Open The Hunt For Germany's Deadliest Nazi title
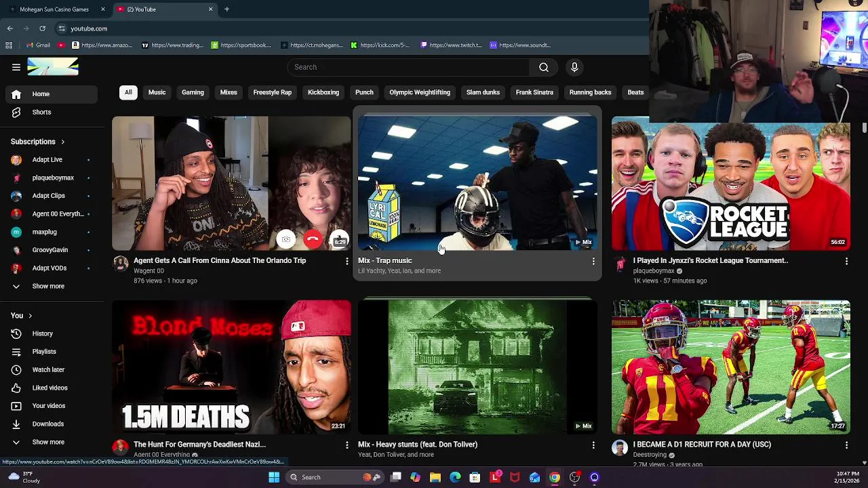Screen dimensions: 868x488 pos(199,445)
